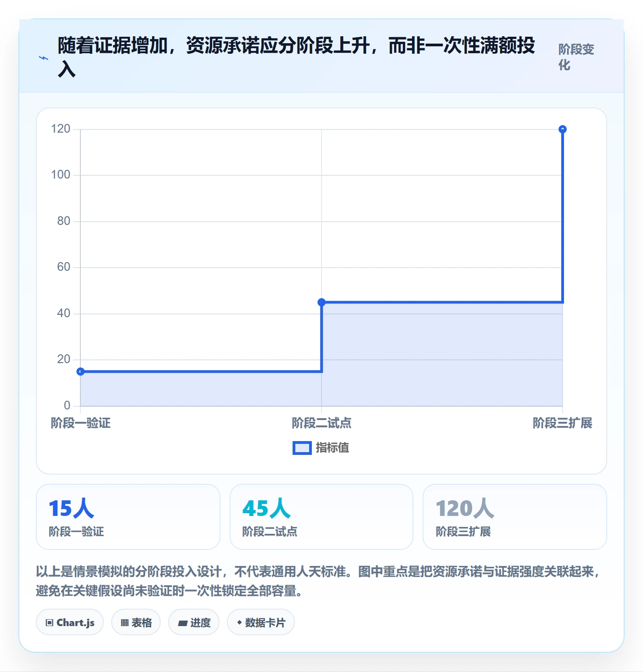Toggle the 指标值 legend color box

[x=302, y=448]
